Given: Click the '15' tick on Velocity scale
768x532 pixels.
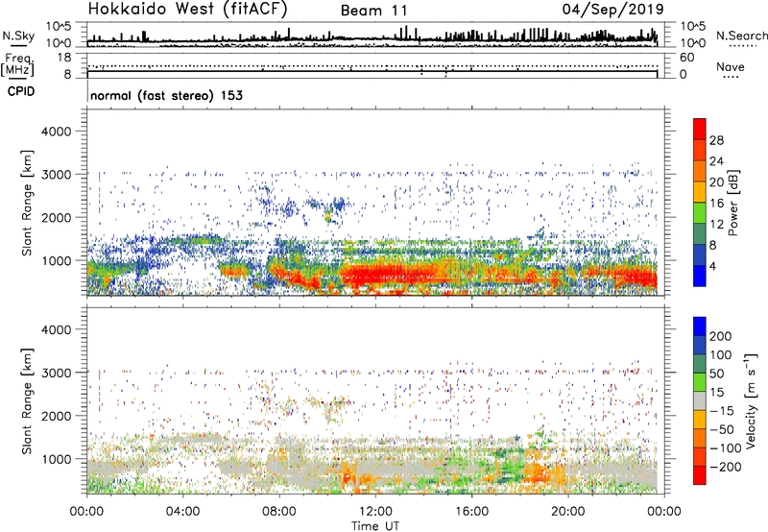Looking at the screenshot, I should tap(716, 393).
